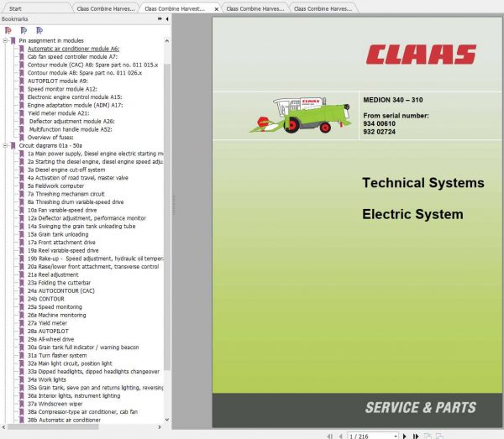
Task: Click bookmarks horizontal scrollbar left arrow
Action: tap(3, 426)
